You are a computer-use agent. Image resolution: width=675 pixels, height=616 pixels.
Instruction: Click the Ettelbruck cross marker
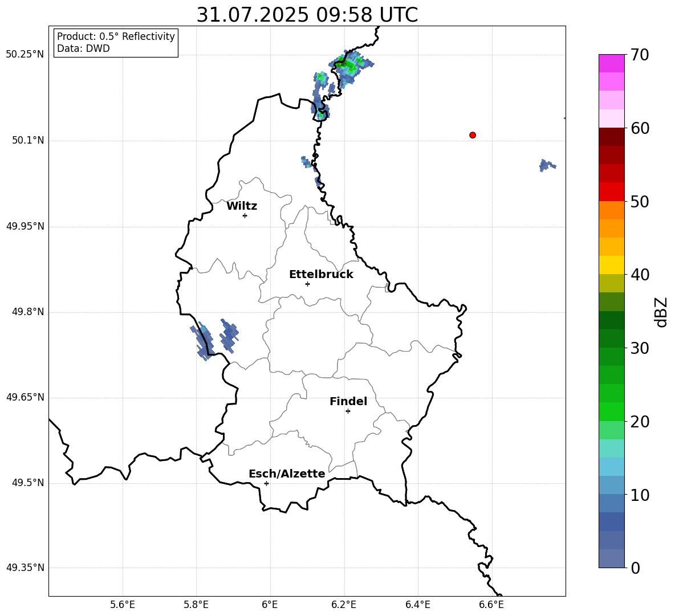[x=307, y=284]
